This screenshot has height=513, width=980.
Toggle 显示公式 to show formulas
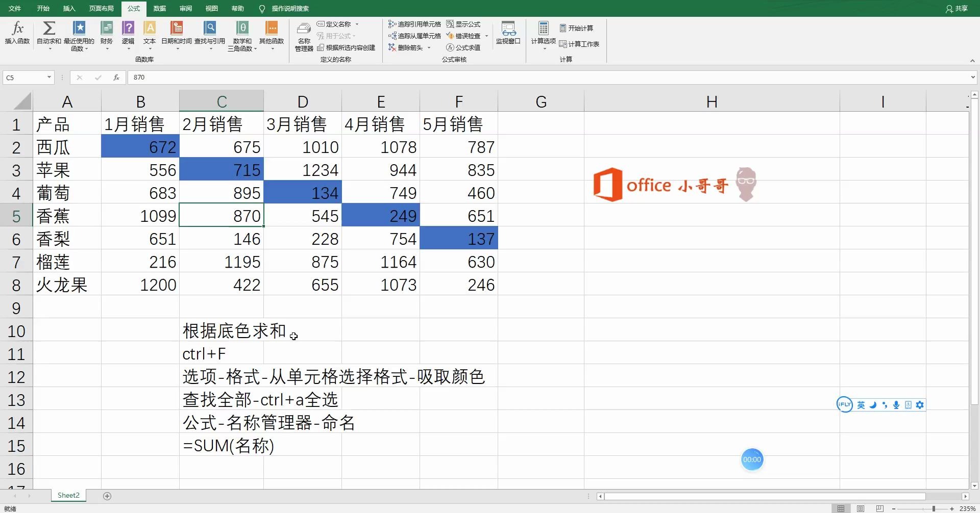tap(464, 23)
